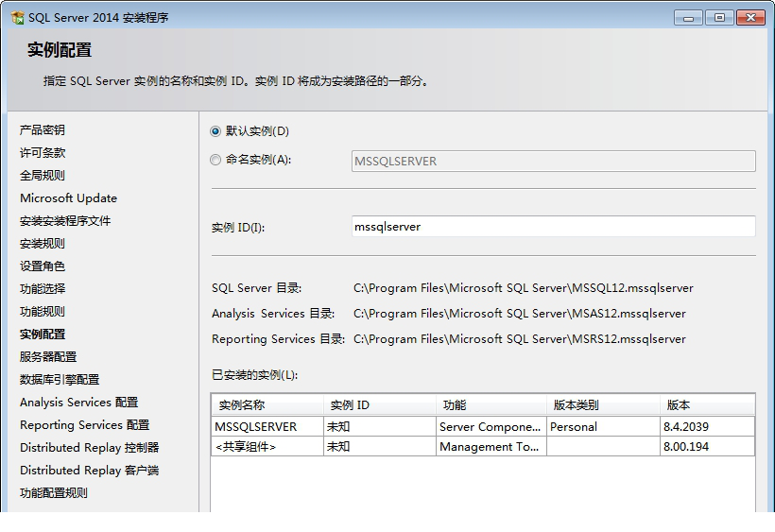Image resolution: width=775 pixels, height=532 pixels.
Task: Sort by the 功能 column header
Action: click(491, 405)
